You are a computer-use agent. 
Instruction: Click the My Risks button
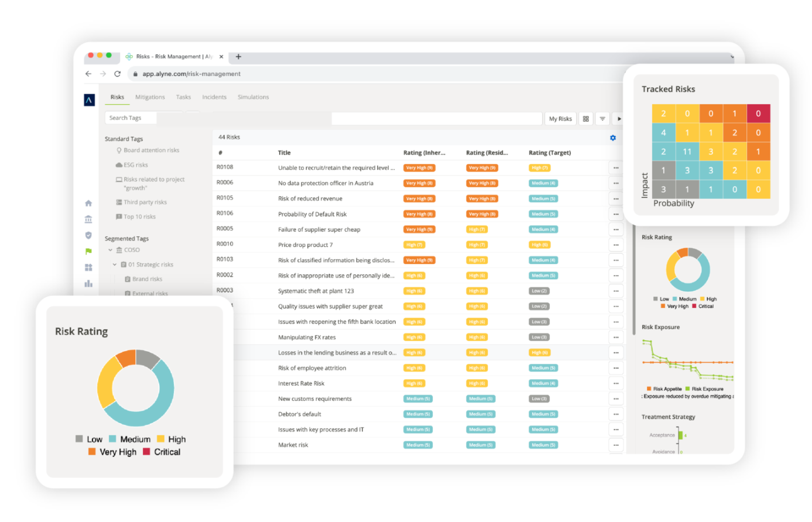pos(560,119)
